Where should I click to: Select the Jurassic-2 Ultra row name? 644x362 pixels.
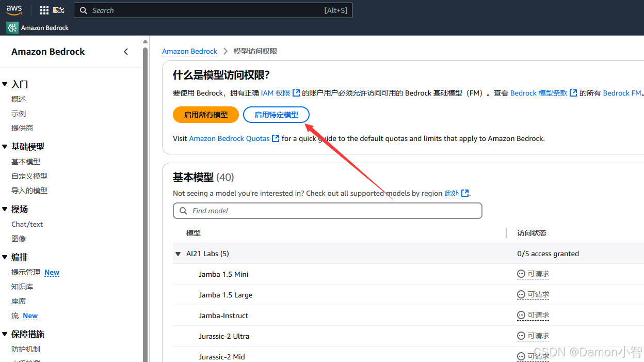[224, 336]
